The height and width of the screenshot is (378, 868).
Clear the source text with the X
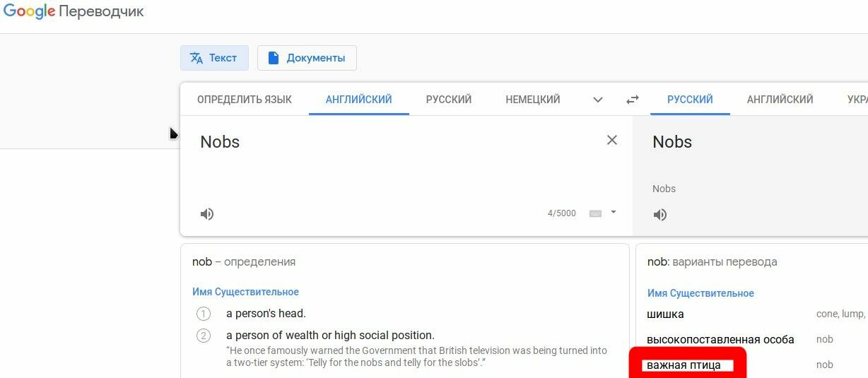pyautogui.click(x=612, y=140)
